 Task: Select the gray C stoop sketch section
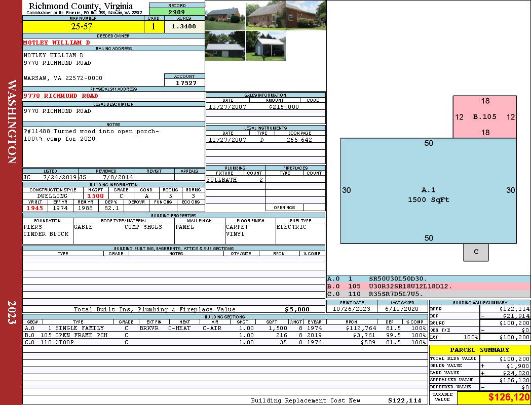(476, 252)
